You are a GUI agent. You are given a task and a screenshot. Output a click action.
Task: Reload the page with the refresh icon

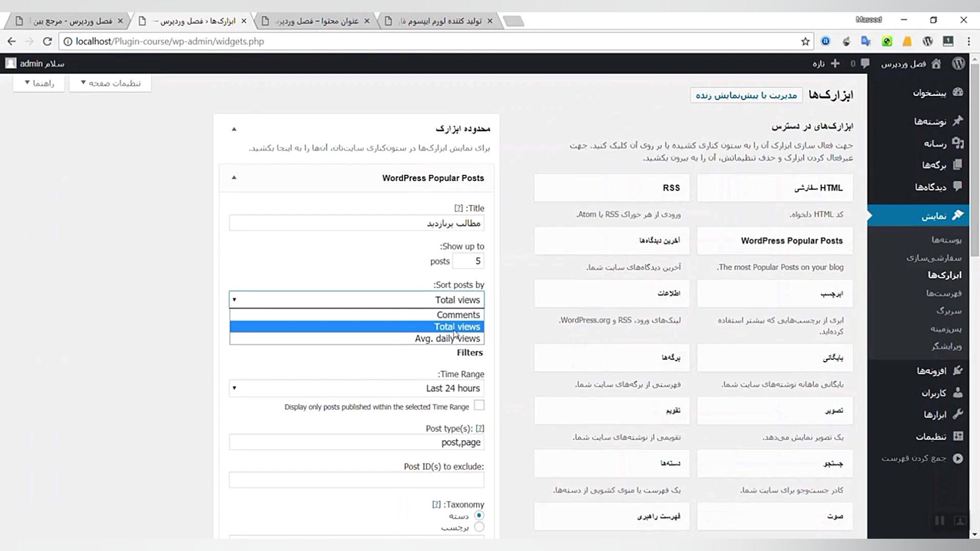(x=47, y=41)
